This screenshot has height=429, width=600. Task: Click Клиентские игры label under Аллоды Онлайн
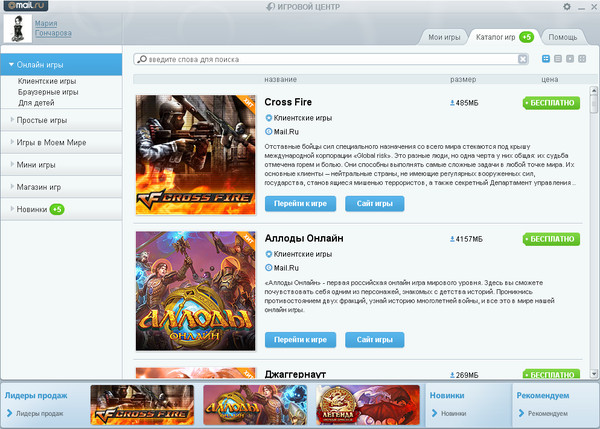[298, 254]
